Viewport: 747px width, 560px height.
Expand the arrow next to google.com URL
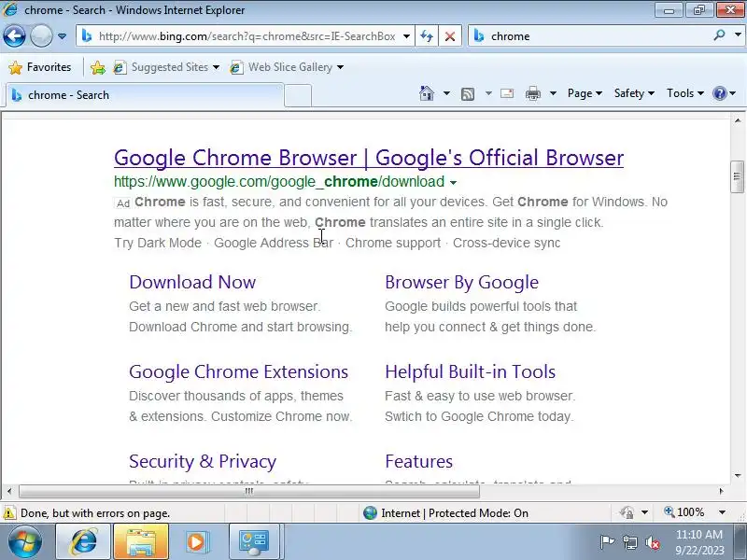coord(453,182)
